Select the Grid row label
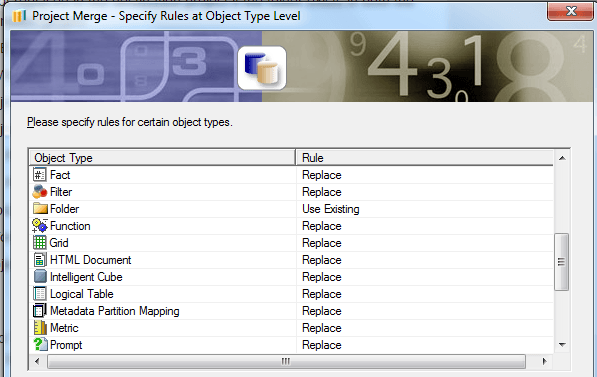This screenshot has width=597, height=377. point(59,243)
